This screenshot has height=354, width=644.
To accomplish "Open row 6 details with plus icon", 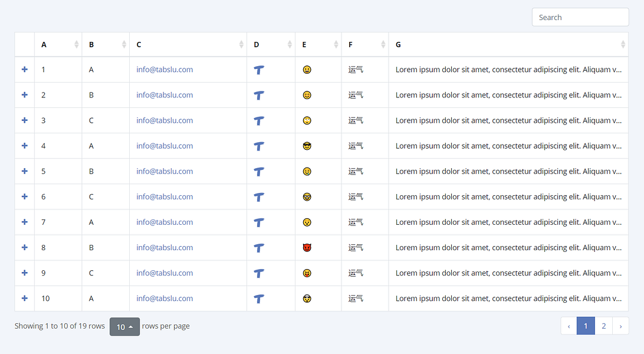I will (x=25, y=196).
